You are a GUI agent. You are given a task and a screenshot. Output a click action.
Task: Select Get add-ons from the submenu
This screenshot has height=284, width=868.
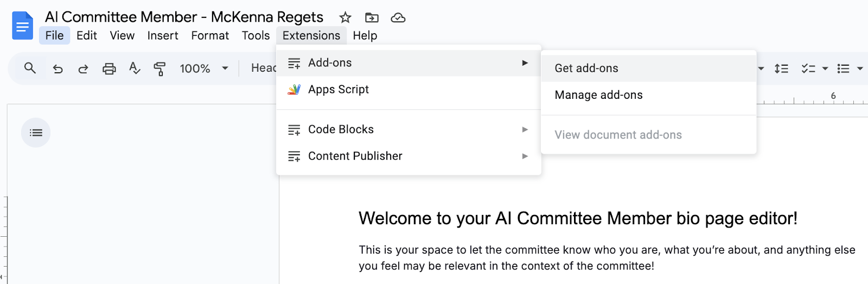click(x=586, y=68)
